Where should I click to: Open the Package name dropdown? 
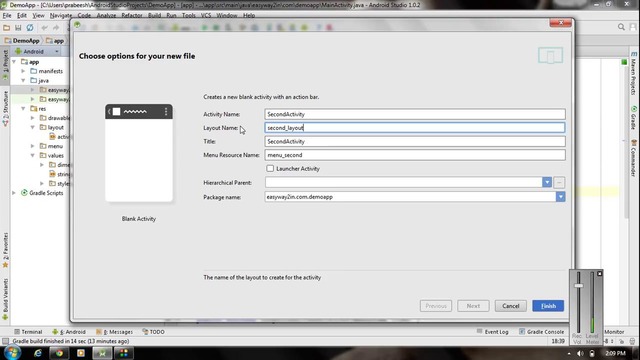click(x=560, y=197)
